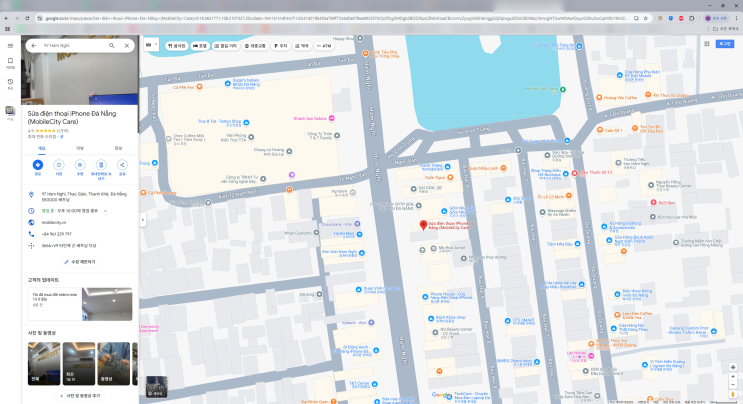Click the Save place icon
This screenshot has width=743, height=404.
tap(59, 165)
